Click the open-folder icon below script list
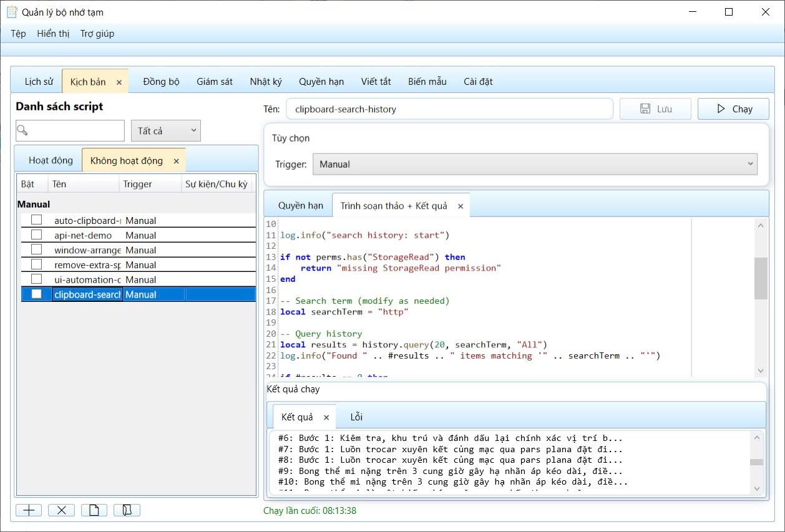Viewport: 785px width, 532px height. pyautogui.click(x=127, y=510)
